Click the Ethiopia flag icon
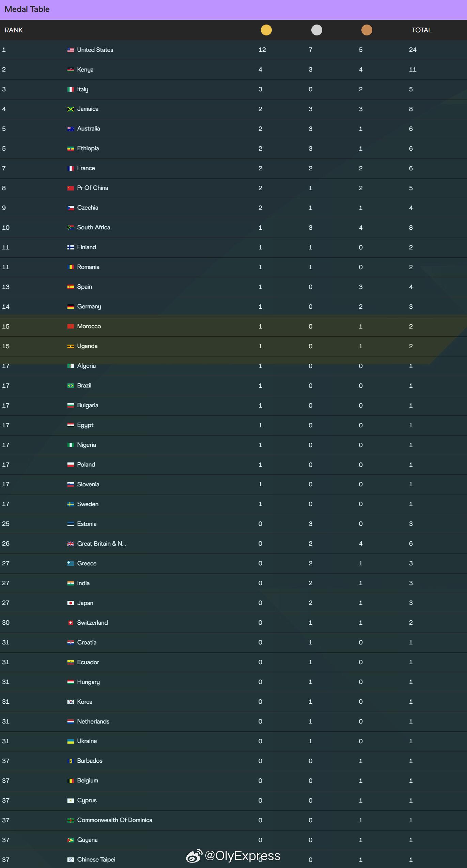This screenshot has width=467, height=868. (x=71, y=149)
